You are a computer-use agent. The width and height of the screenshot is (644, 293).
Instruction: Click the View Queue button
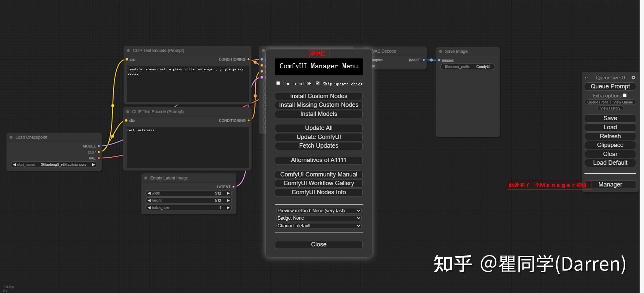click(623, 102)
